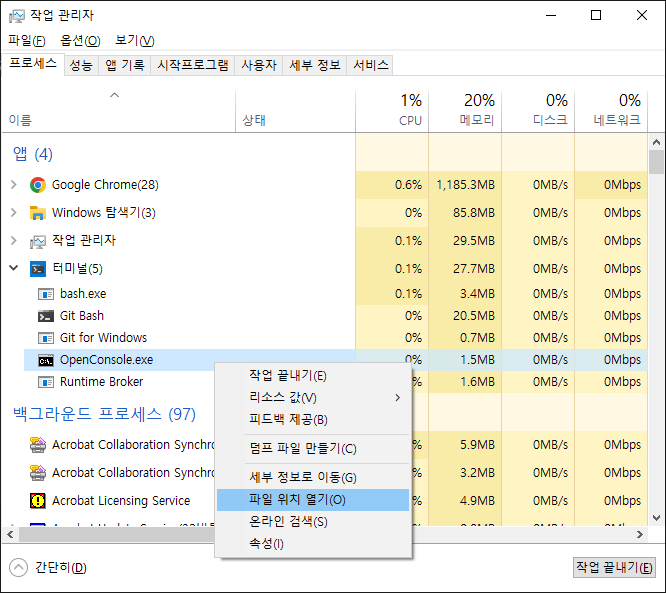Click the Git for Windows icon

(46, 338)
